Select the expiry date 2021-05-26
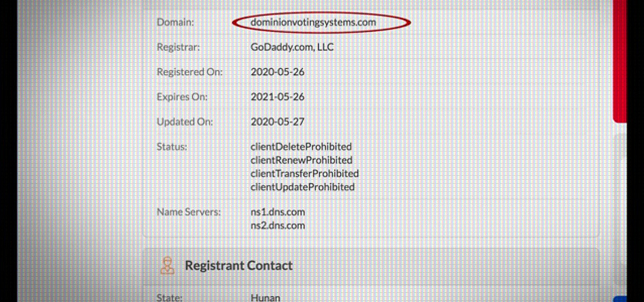 (x=277, y=97)
